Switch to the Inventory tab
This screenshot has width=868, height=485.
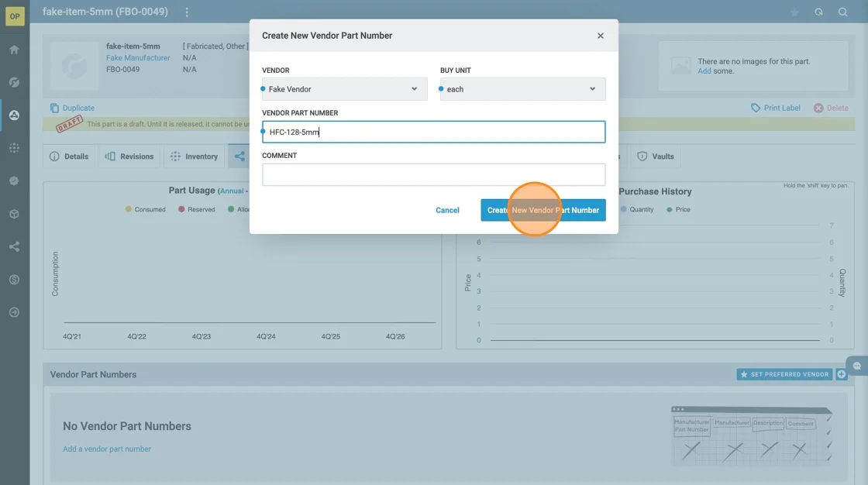tap(195, 157)
